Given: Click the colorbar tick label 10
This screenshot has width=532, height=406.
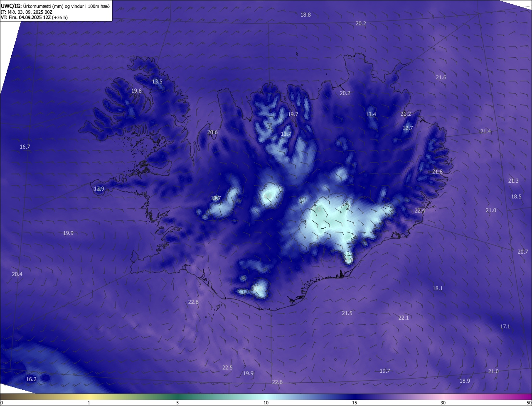Looking at the screenshot, I should 266,403.
